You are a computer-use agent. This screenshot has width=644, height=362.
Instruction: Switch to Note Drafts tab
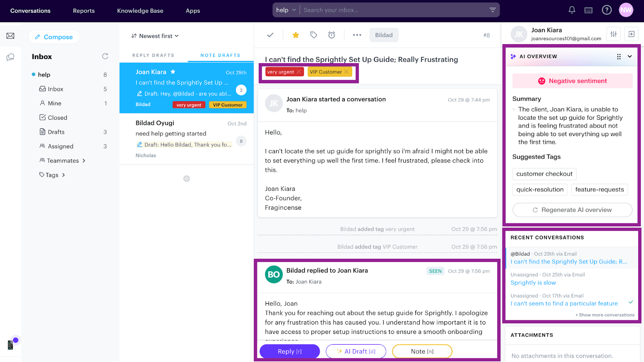click(x=220, y=55)
